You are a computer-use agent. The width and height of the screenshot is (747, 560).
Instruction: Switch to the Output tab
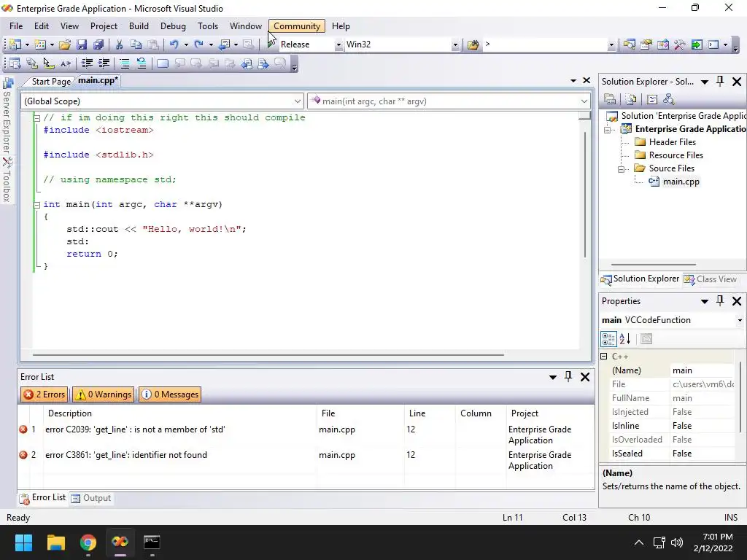click(91, 498)
